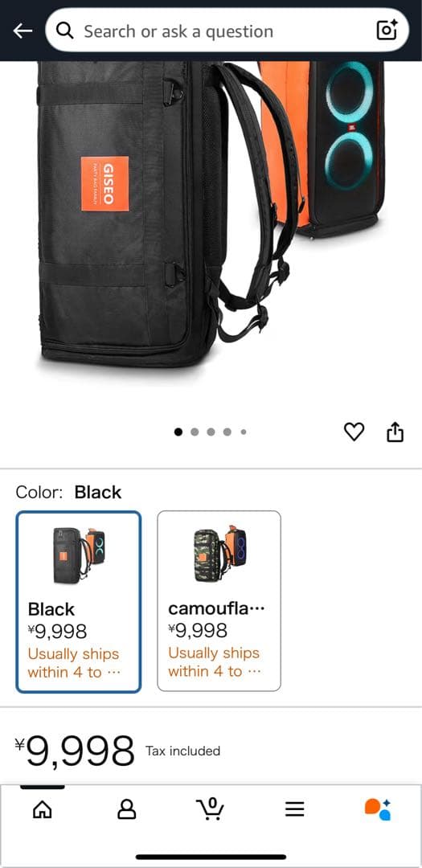Jump to fourth image carousel dot

[x=227, y=432]
